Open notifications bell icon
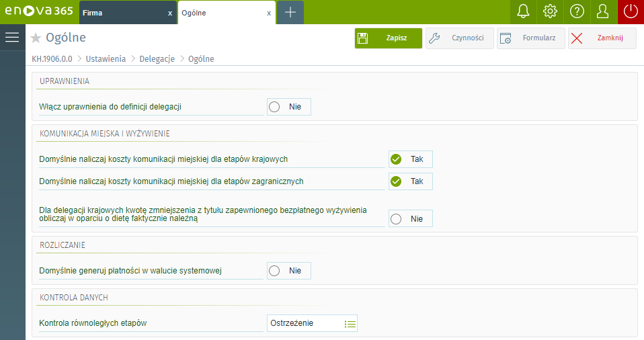The height and width of the screenshot is (340, 644). (x=523, y=11)
